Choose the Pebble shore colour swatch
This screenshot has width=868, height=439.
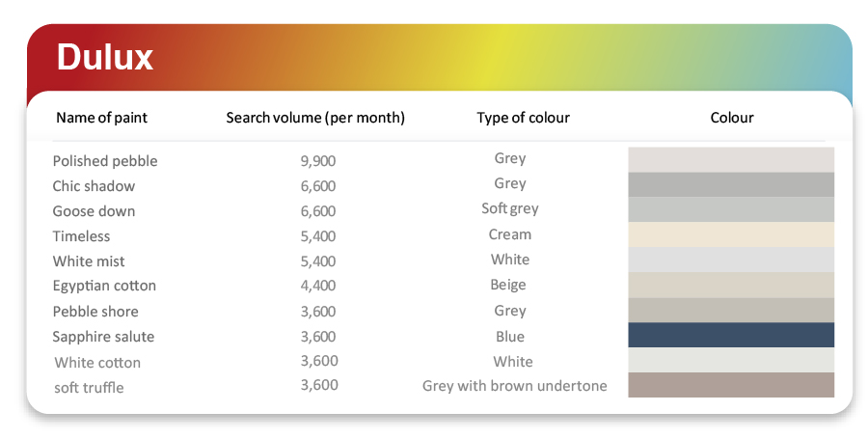click(730, 310)
